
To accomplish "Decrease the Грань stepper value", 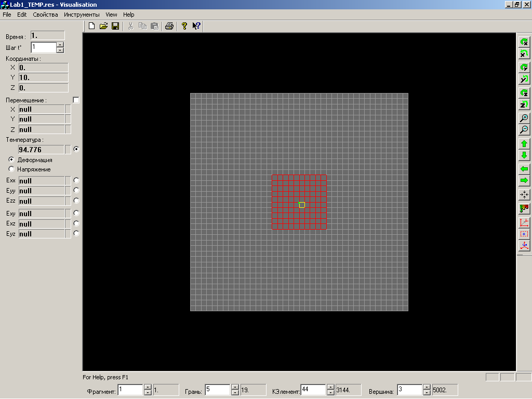I will point(235,393).
